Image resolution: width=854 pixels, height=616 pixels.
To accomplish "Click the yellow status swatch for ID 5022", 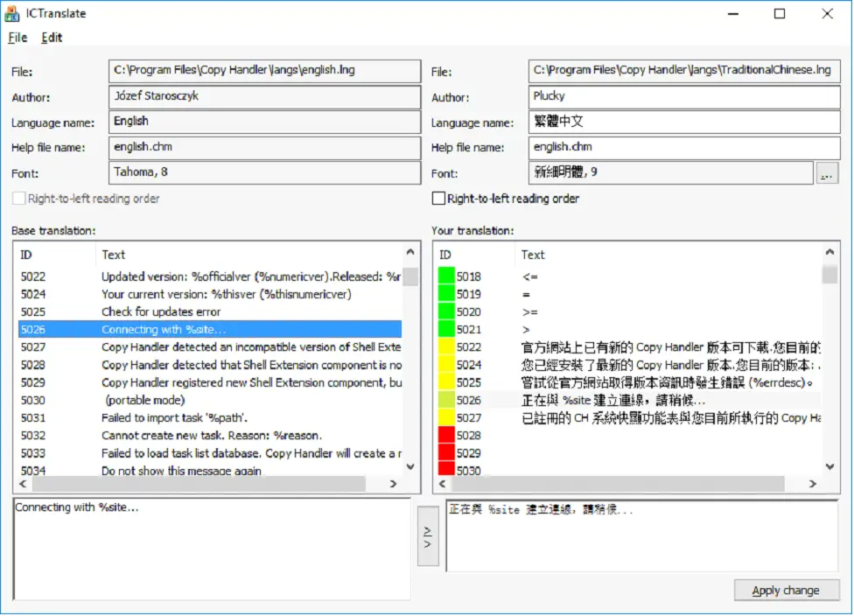I will 446,346.
